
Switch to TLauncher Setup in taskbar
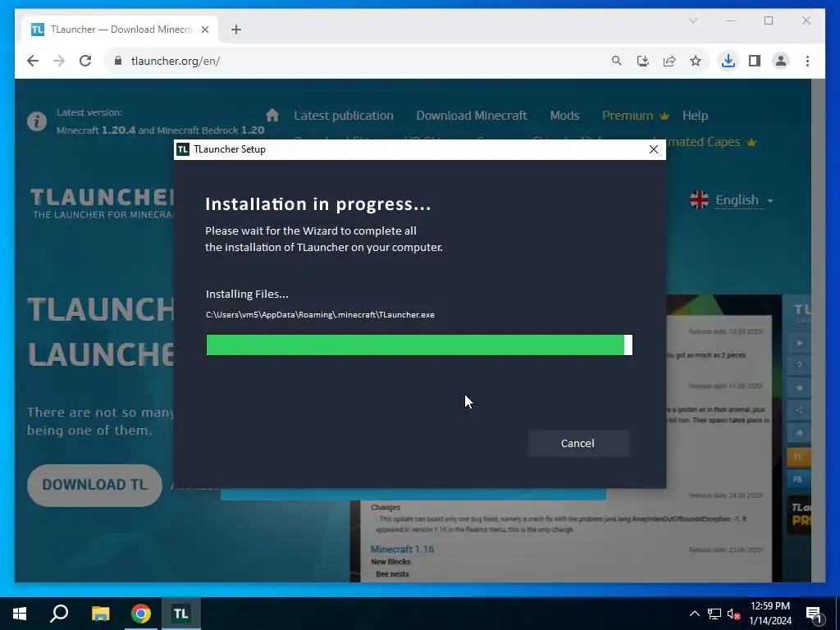tap(180, 614)
